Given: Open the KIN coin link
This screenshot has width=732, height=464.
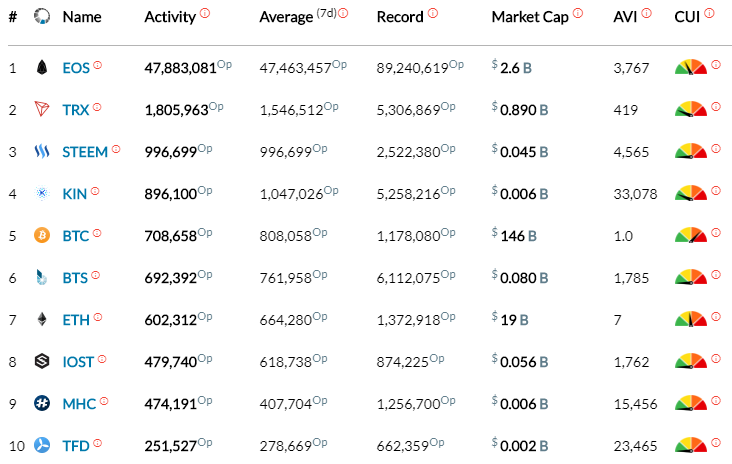Looking at the screenshot, I should tap(75, 194).
